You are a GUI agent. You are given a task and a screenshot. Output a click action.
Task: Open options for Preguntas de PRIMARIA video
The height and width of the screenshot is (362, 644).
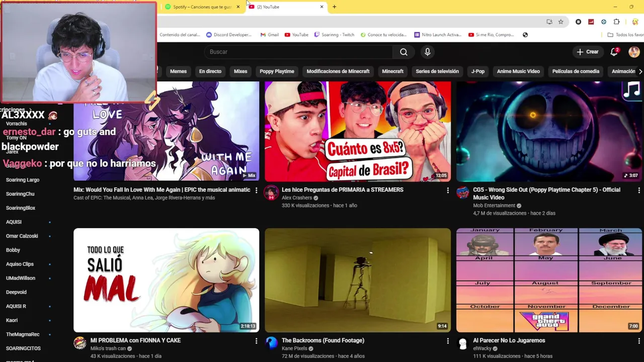447,190
